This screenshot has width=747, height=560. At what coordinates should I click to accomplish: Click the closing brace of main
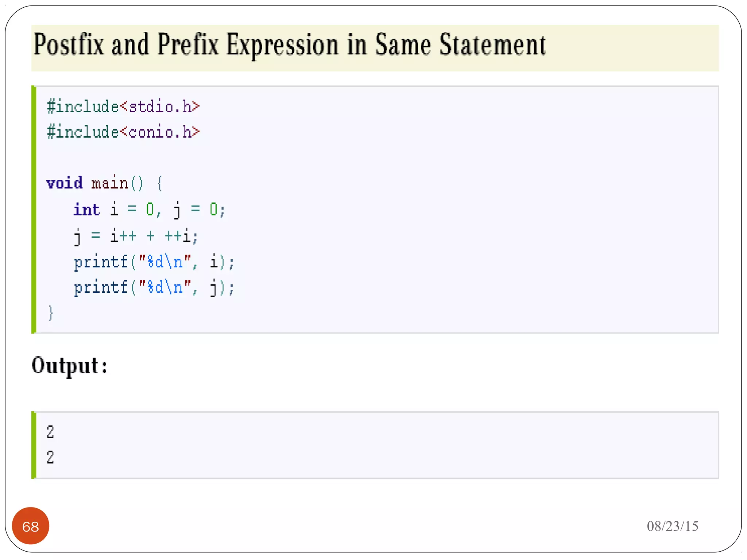(x=51, y=313)
